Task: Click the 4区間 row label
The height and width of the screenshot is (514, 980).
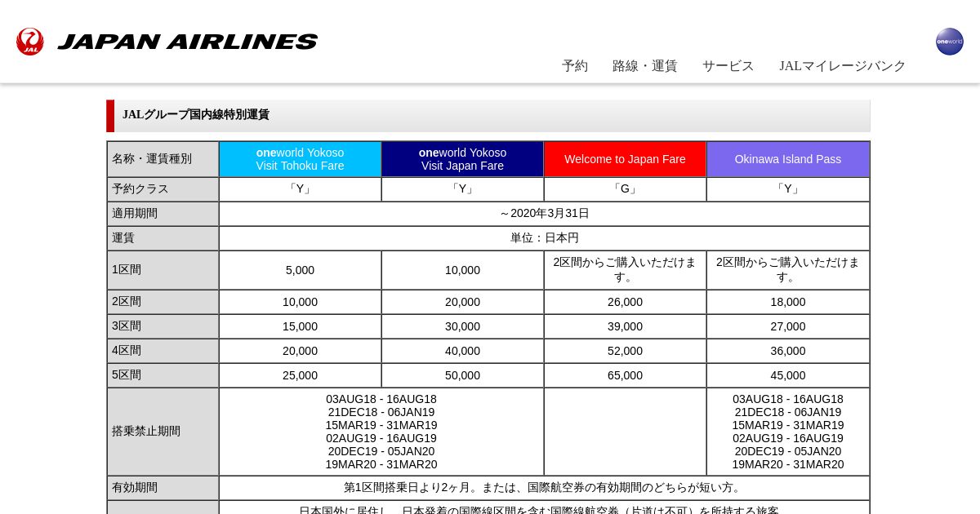Action: click(163, 351)
